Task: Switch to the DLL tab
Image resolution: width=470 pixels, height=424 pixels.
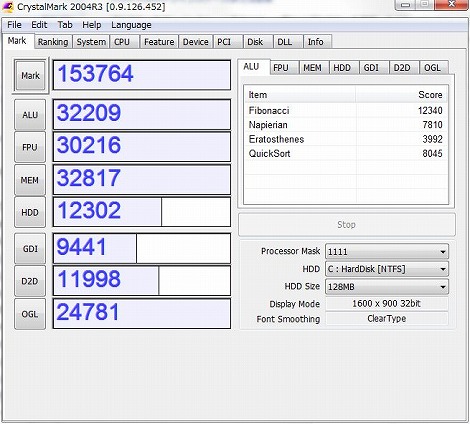Action: (288, 42)
